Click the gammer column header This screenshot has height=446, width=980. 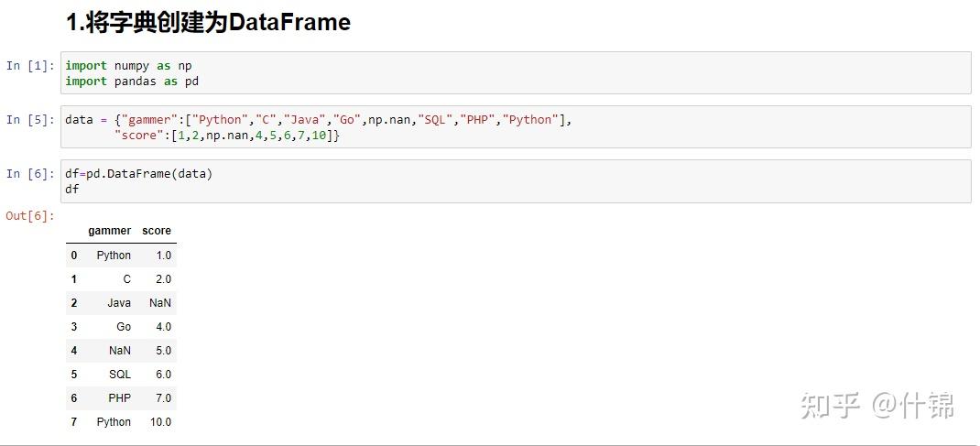[x=109, y=231]
